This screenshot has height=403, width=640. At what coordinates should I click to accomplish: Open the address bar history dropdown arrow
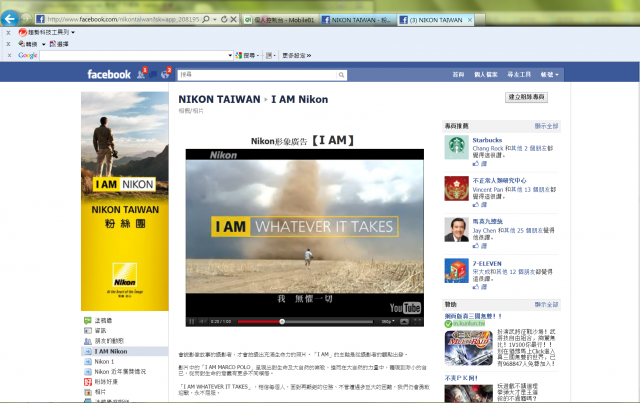[215, 19]
